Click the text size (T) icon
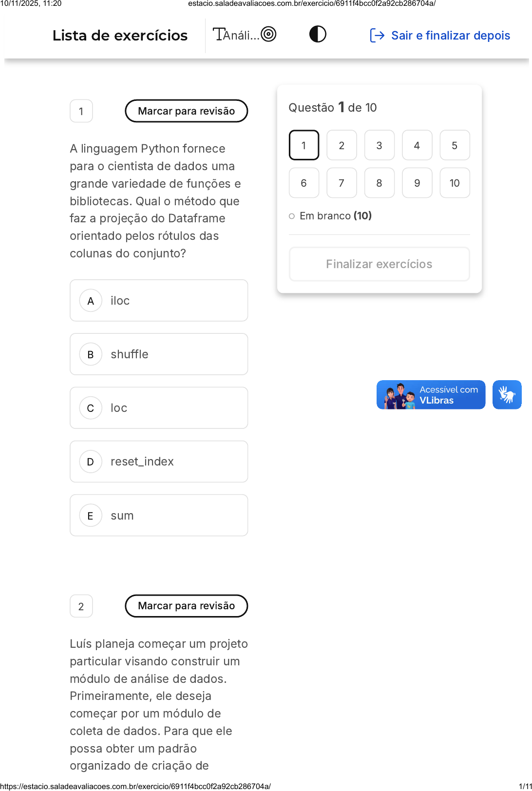This screenshot has width=532, height=791. (x=219, y=35)
